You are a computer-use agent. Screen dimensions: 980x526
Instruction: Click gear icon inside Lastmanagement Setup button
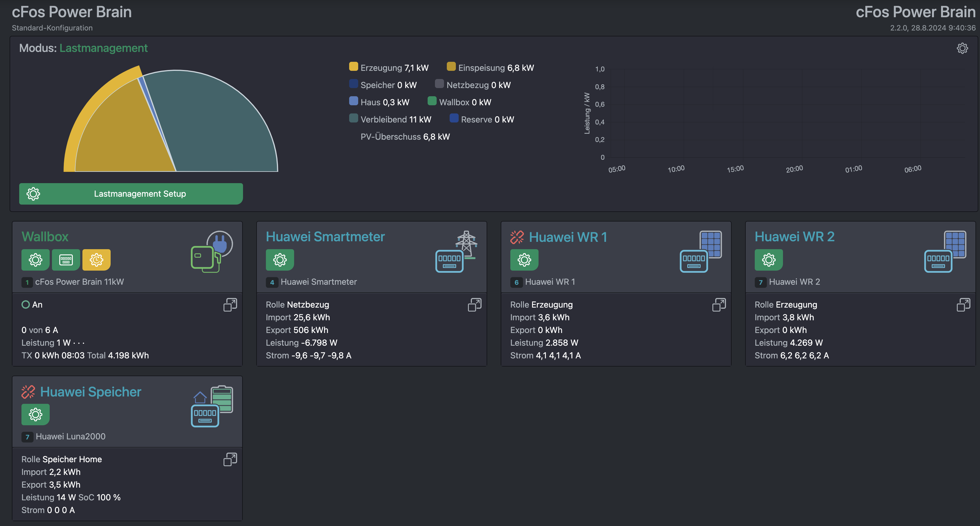(x=33, y=194)
